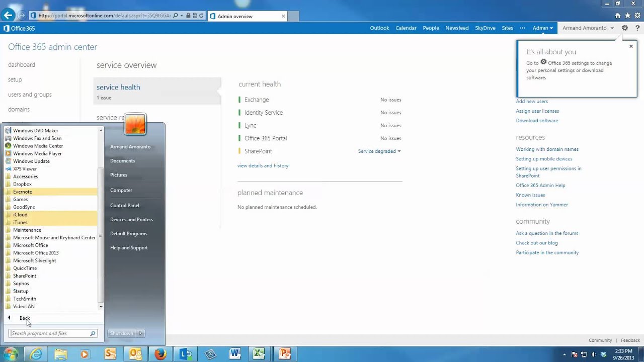This screenshot has width=644, height=362.
Task: Click the browser address bar
Action: (x=104, y=16)
